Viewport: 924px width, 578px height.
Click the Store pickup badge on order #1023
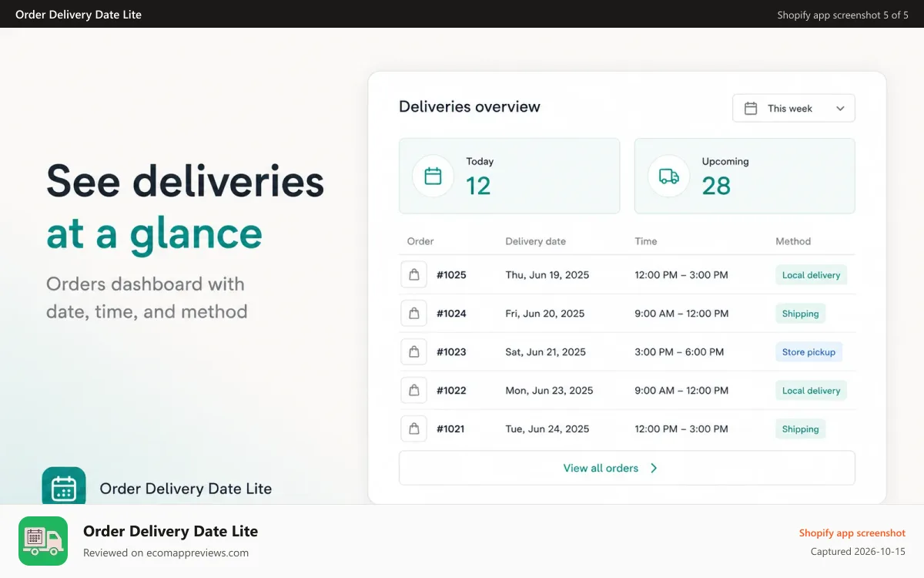808,352
